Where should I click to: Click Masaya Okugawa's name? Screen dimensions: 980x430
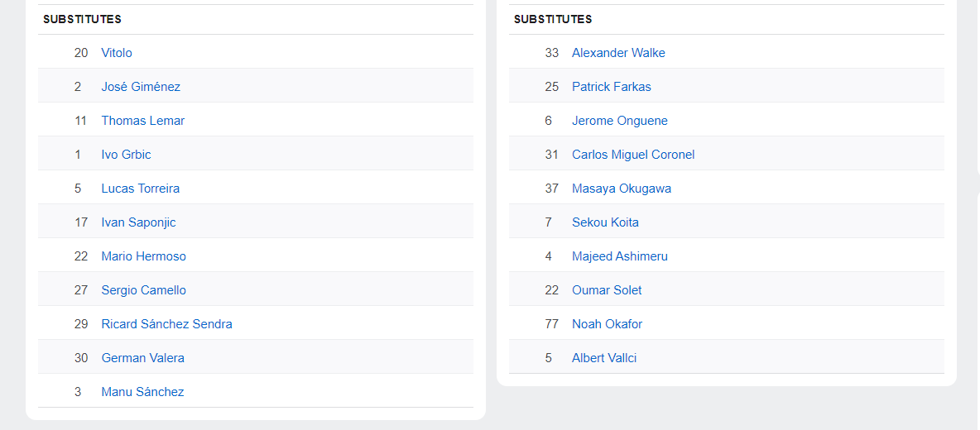(622, 189)
